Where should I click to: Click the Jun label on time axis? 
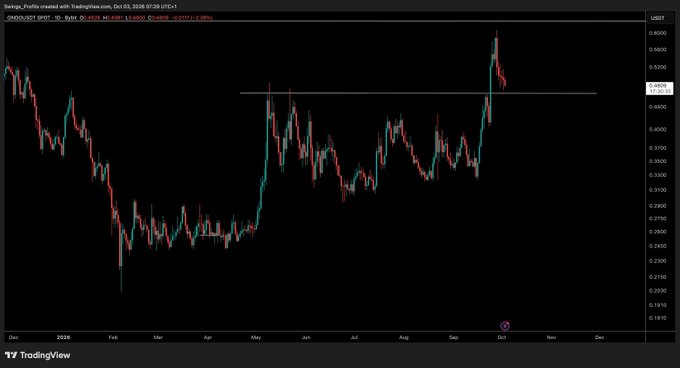(x=306, y=337)
